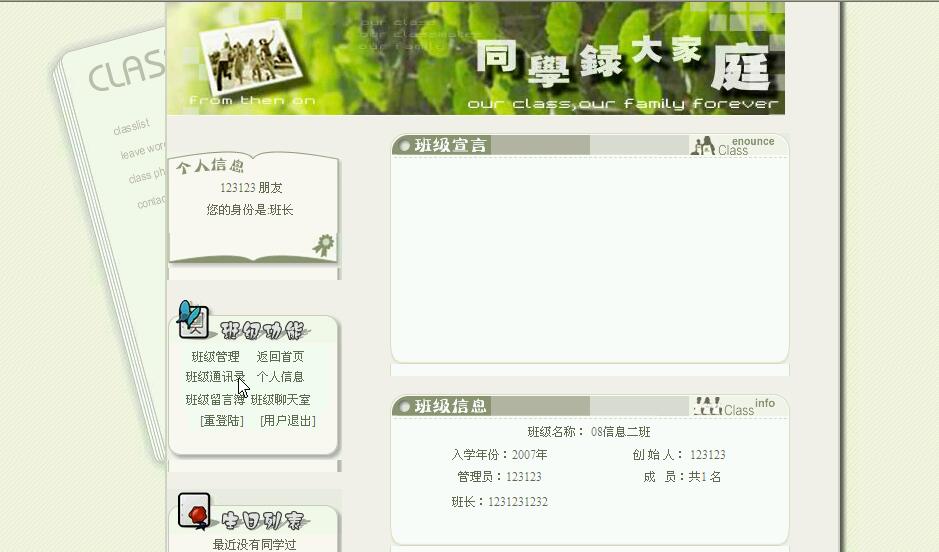Enter the 班级聊天室 chat room
This screenshot has width=939, height=552.
tap(280, 399)
